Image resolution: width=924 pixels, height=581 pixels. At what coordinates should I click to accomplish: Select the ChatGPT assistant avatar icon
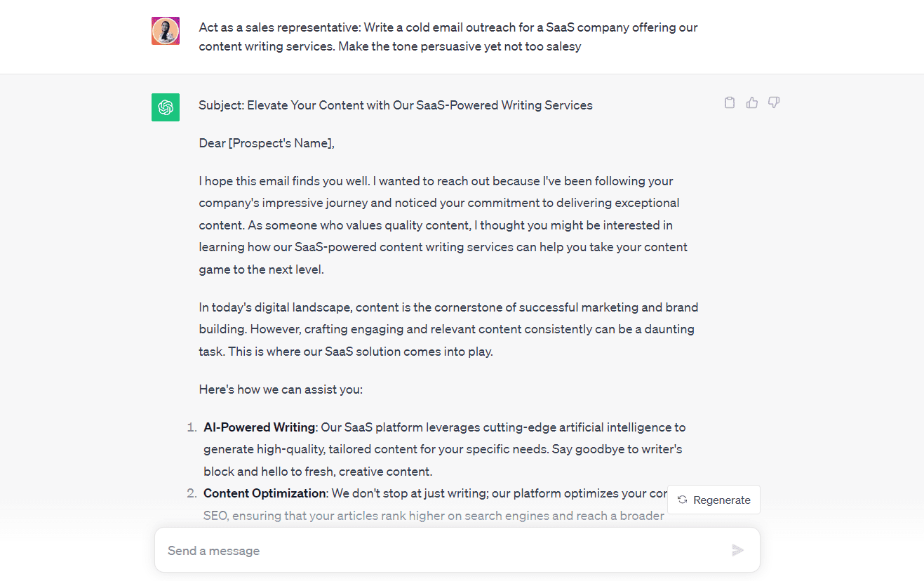point(165,107)
